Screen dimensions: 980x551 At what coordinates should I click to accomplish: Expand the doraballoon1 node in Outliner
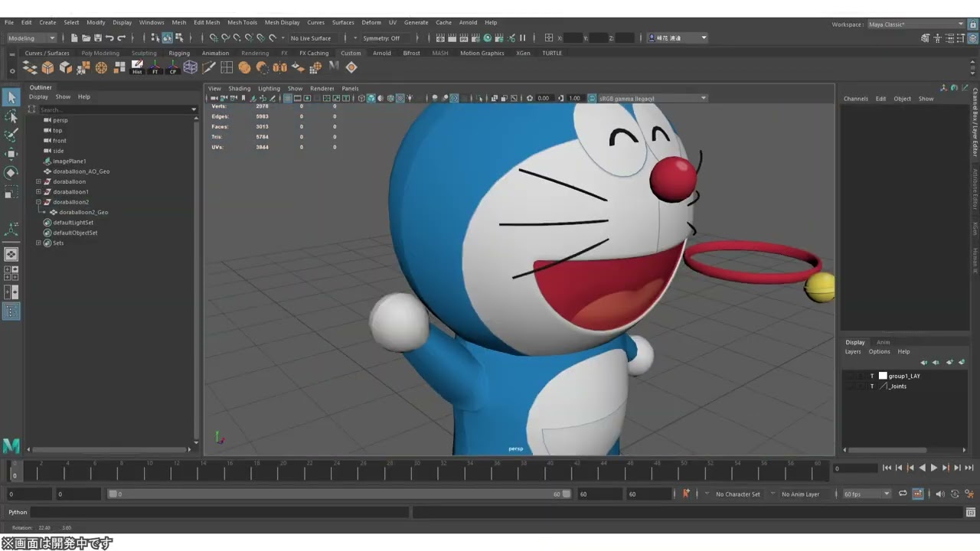tap(38, 191)
